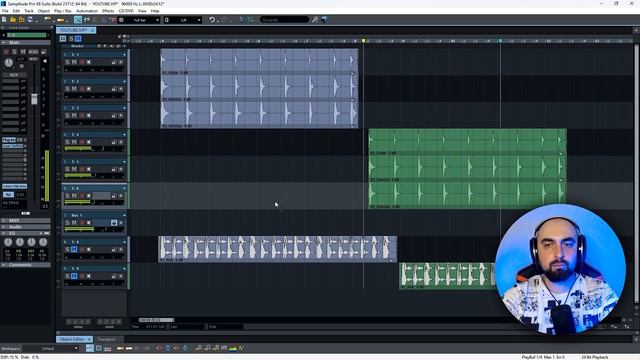
Task: Click the Main section record button
Action: (6, 52)
